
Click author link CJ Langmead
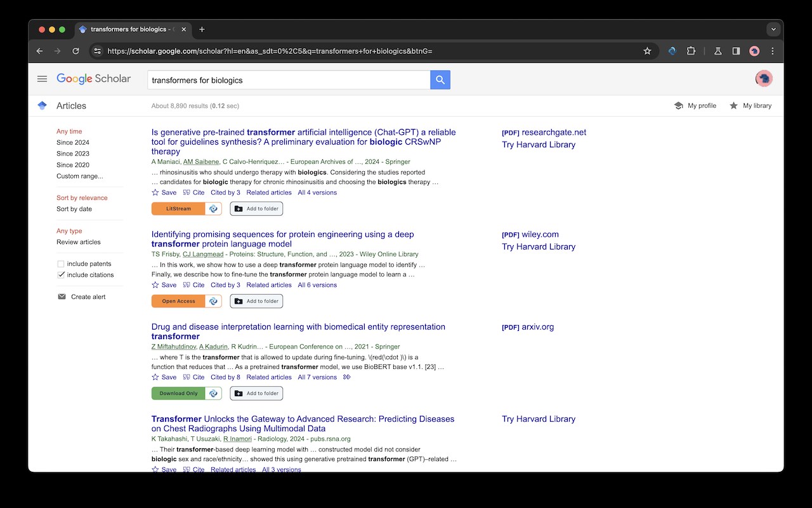pyautogui.click(x=203, y=255)
